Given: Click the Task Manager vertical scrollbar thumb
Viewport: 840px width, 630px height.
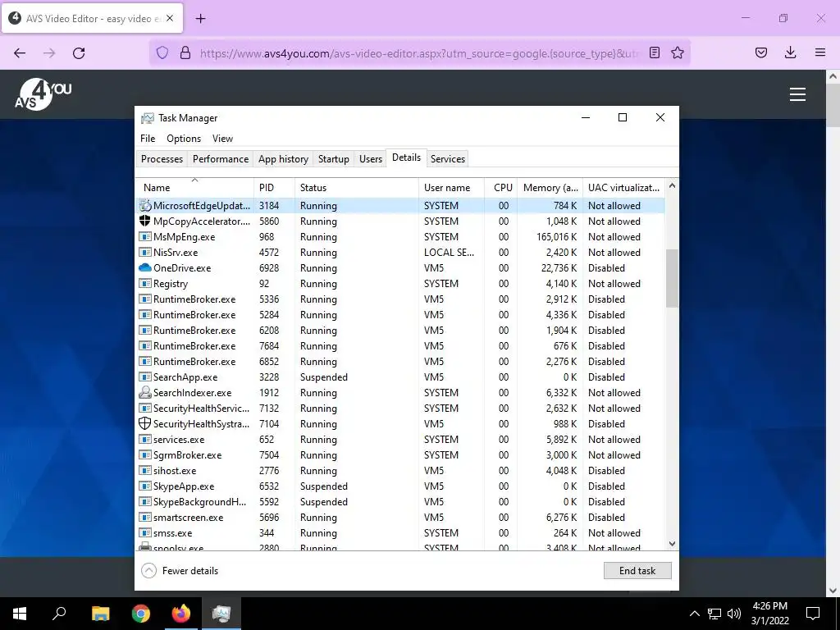Looking at the screenshot, I should (x=672, y=279).
